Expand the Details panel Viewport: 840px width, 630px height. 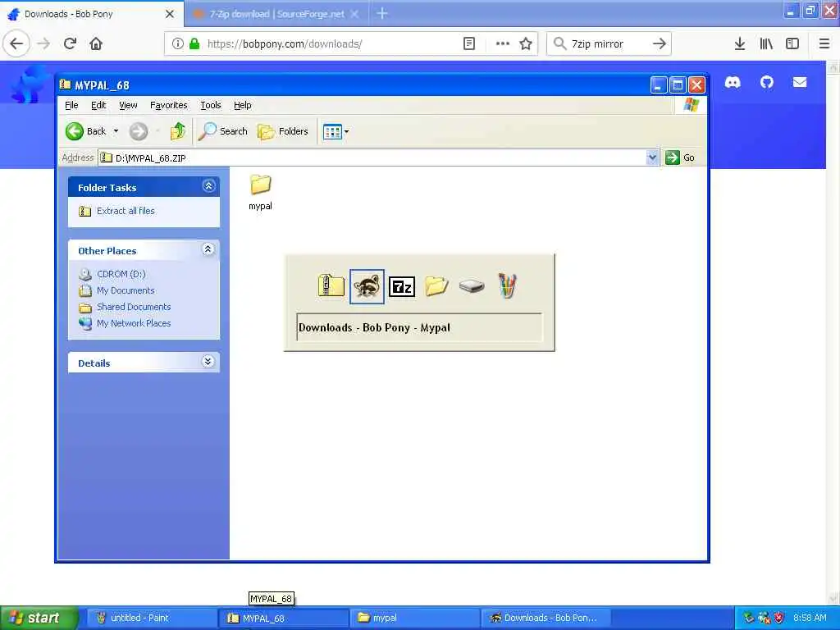click(x=208, y=362)
